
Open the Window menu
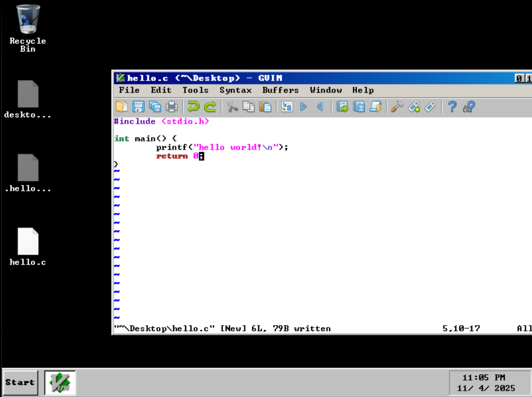326,90
